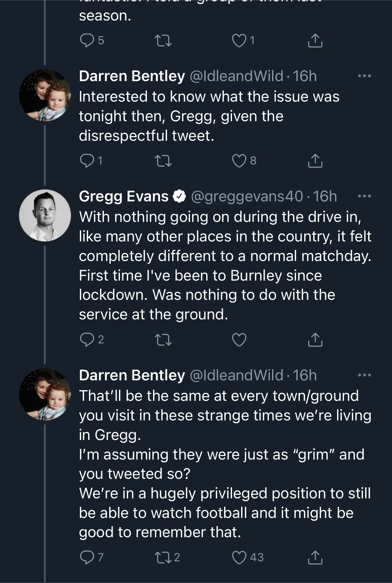Reply to Darren's 'privileged position' tweet
Viewport: 392px width, 583px height.
86,557
